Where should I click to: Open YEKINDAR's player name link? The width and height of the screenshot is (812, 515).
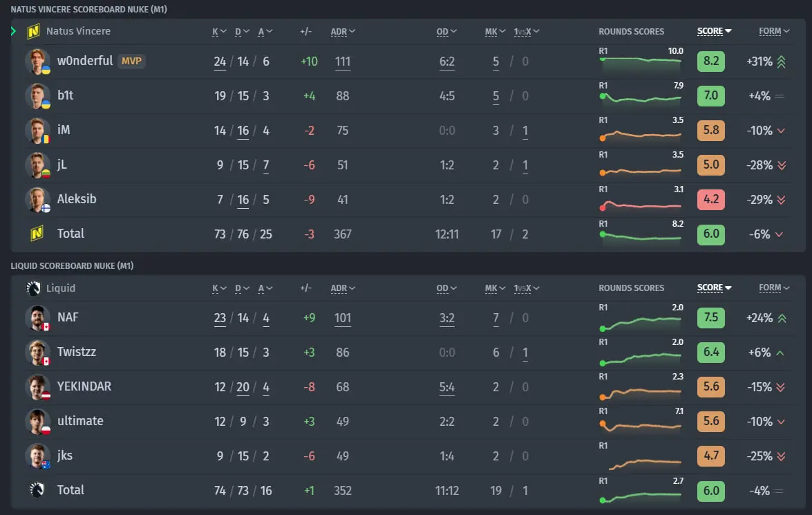pyautogui.click(x=84, y=386)
